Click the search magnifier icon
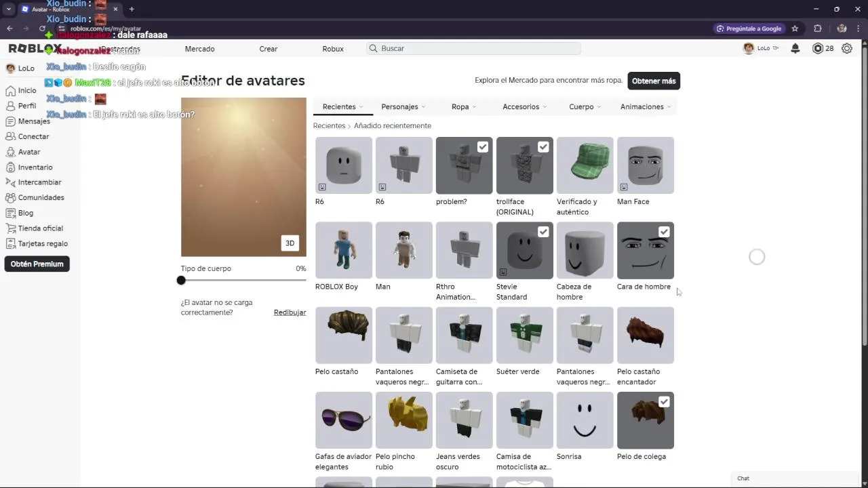The width and height of the screenshot is (868, 488). pos(373,49)
